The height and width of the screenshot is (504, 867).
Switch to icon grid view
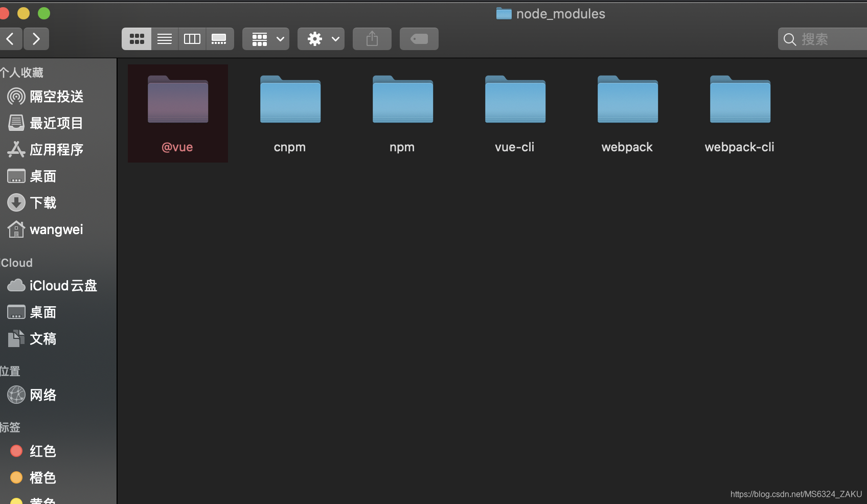click(136, 39)
